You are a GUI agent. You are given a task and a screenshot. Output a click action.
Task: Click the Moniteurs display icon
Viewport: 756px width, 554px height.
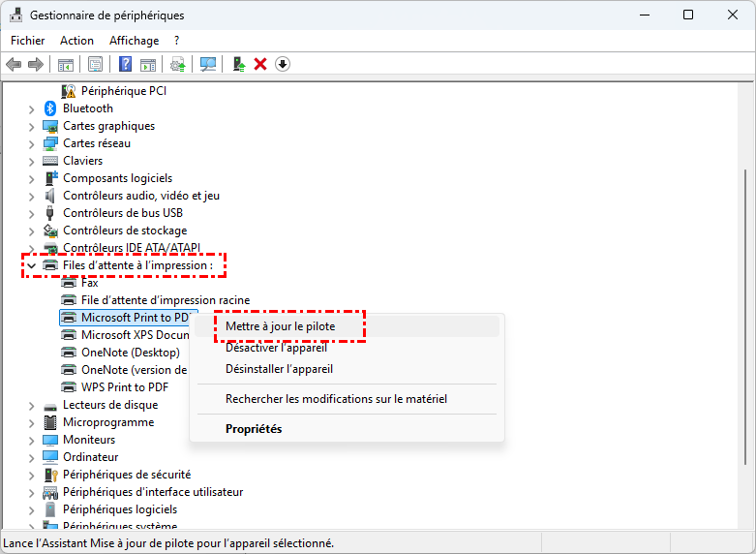pos(50,440)
